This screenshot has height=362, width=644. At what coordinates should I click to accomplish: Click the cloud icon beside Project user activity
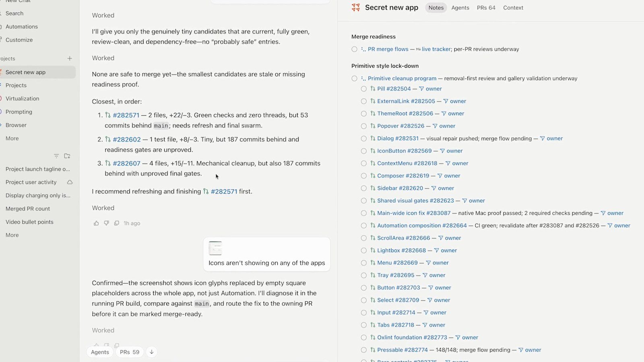70,182
